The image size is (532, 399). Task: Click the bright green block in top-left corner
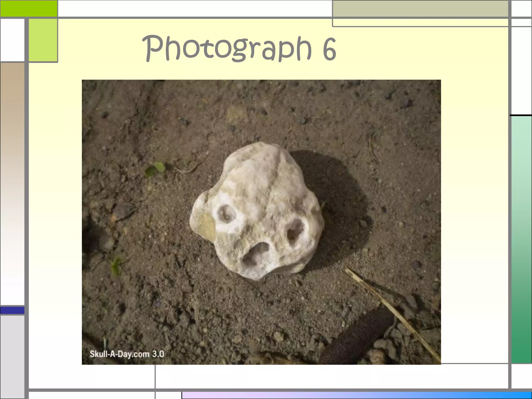29,8
